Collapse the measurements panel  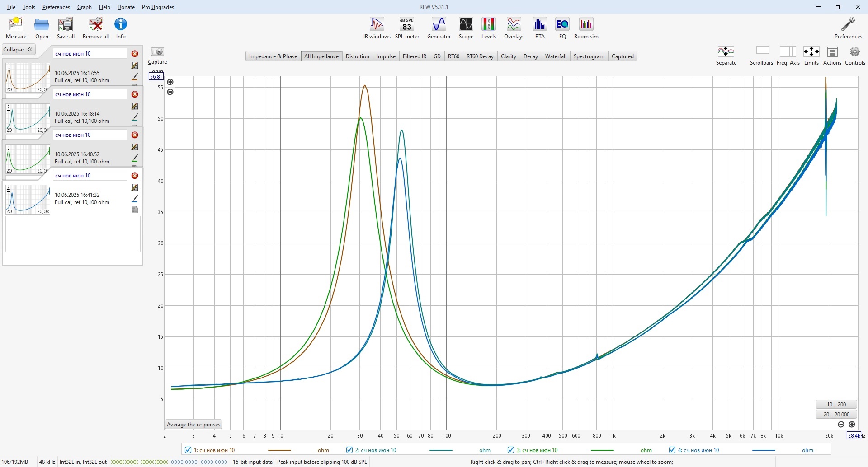pos(19,50)
